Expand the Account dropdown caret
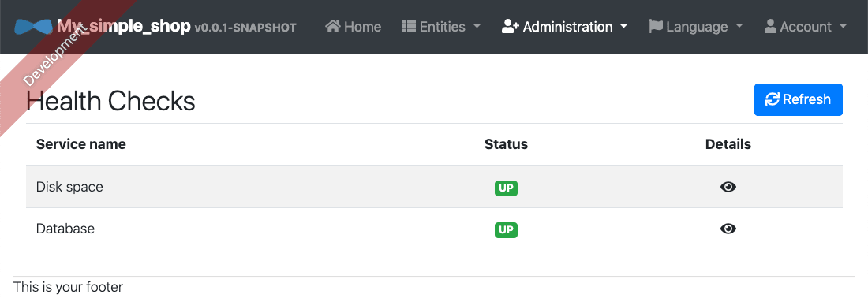The width and height of the screenshot is (868, 298). (843, 26)
